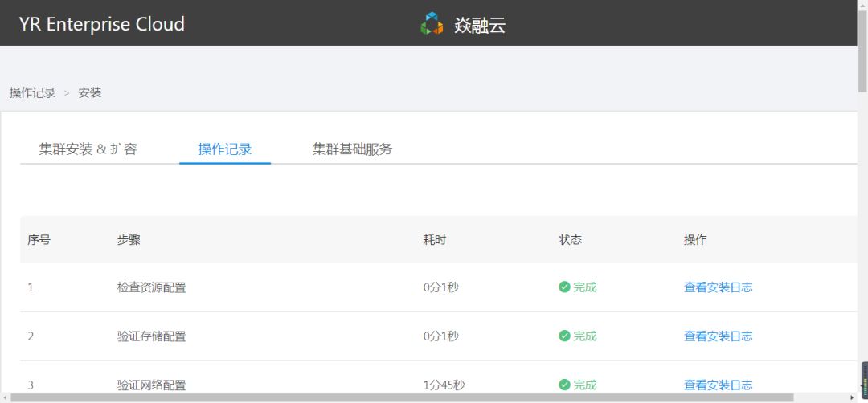Click the green 完成 check icon in row 3
The width and height of the screenshot is (868, 403).
(x=564, y=385)
